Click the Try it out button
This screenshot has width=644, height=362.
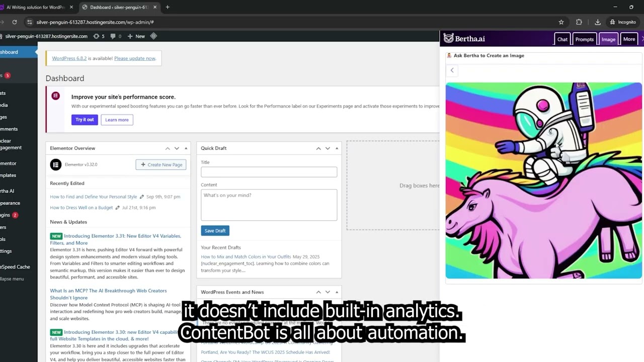pyautogui.click(x=85, y=120)
